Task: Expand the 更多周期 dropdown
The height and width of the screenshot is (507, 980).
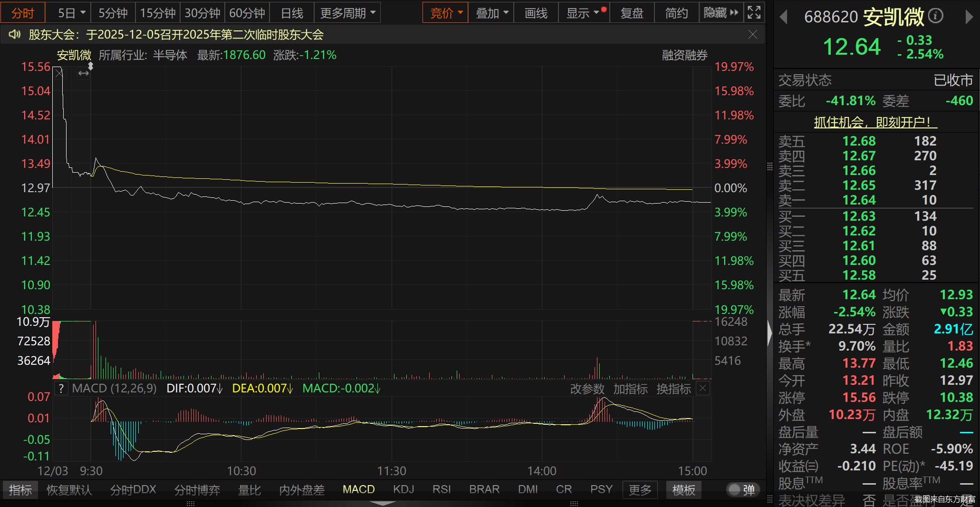Action: [x=347, y=13]
